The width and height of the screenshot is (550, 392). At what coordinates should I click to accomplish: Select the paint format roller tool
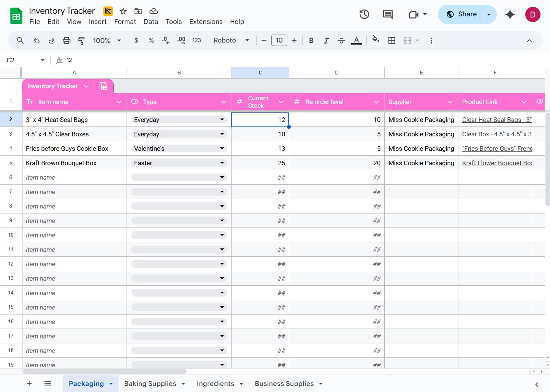(x=81, y=41)
